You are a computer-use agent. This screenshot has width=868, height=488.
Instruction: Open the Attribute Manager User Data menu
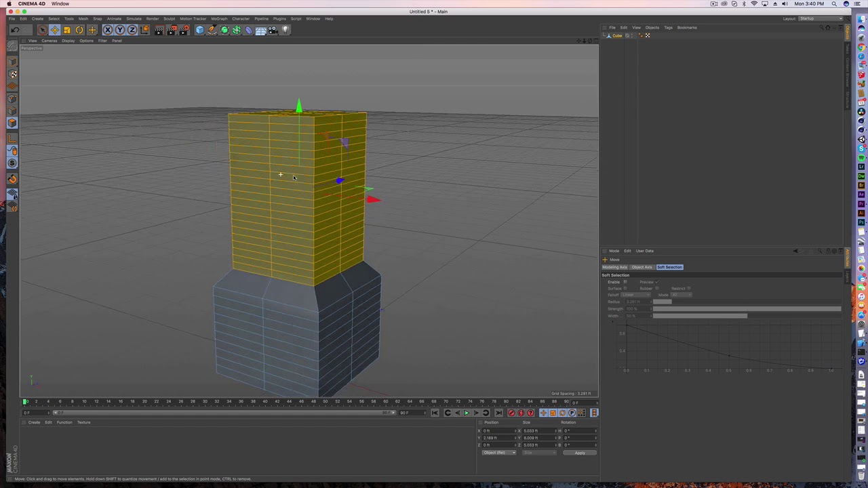click(644, 251)
